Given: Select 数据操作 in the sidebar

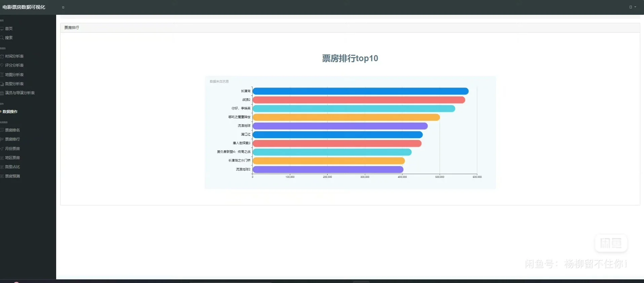Looking at the screenshot, I should click(x=10, y=112).
